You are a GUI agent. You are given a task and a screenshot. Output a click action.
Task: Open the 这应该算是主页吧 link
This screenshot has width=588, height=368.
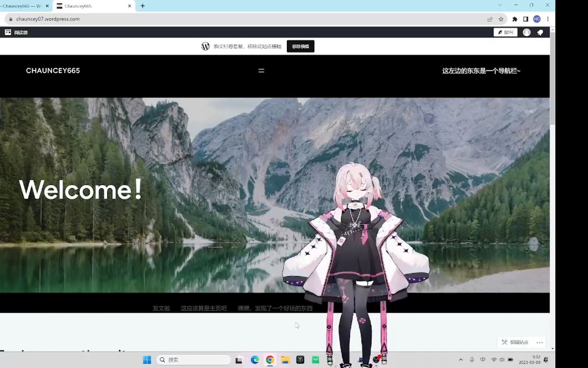click(x=203, y=308)
